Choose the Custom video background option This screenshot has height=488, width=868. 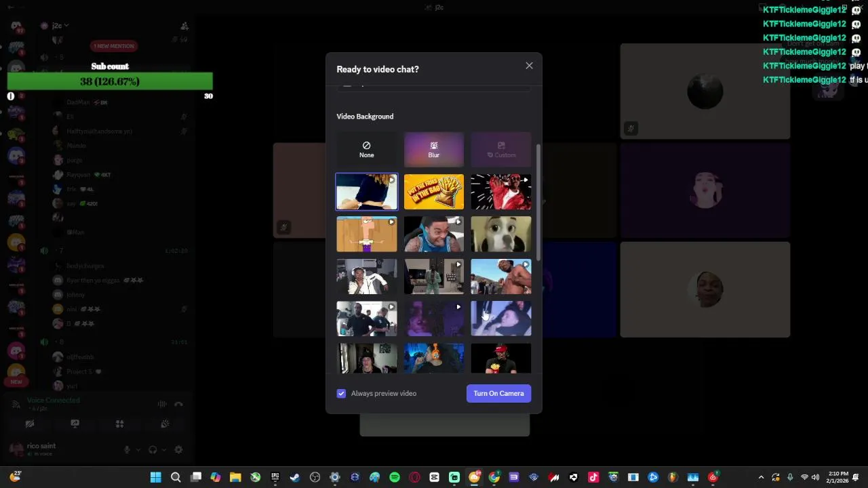(x=501, y=149)
